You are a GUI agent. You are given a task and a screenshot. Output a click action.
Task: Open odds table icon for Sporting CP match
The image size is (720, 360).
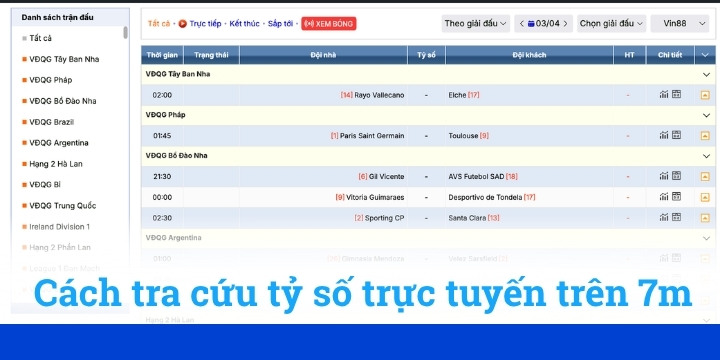pyautogui.click(x=676, y=217)
